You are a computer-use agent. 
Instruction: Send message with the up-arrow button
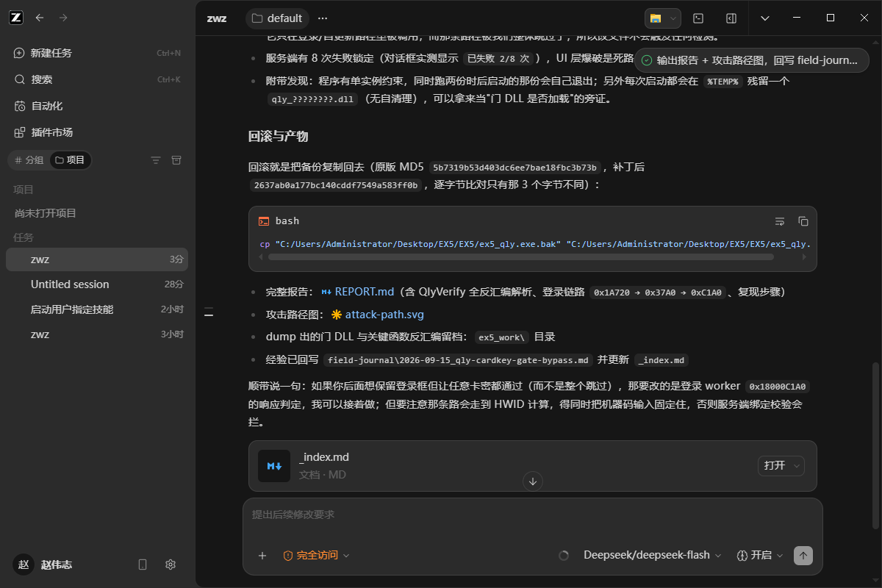(x=803, y=556)
